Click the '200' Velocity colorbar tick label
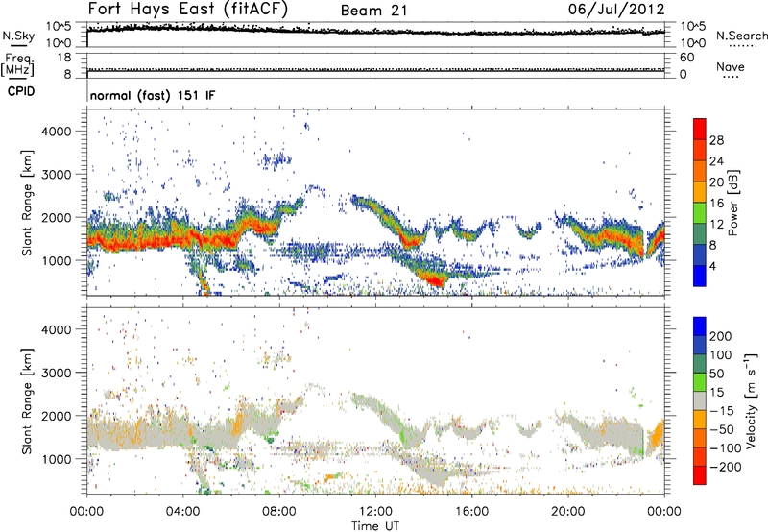Screen dimensions: 768x532 pyautogui.click(x=721, y=336)
